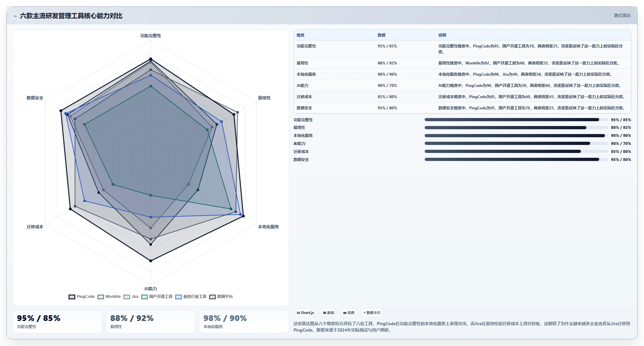Click the green 国产开源工具 legend swatch
Image resolution: width=644 pixels, height=346 pixels.
tap(144, 297)
